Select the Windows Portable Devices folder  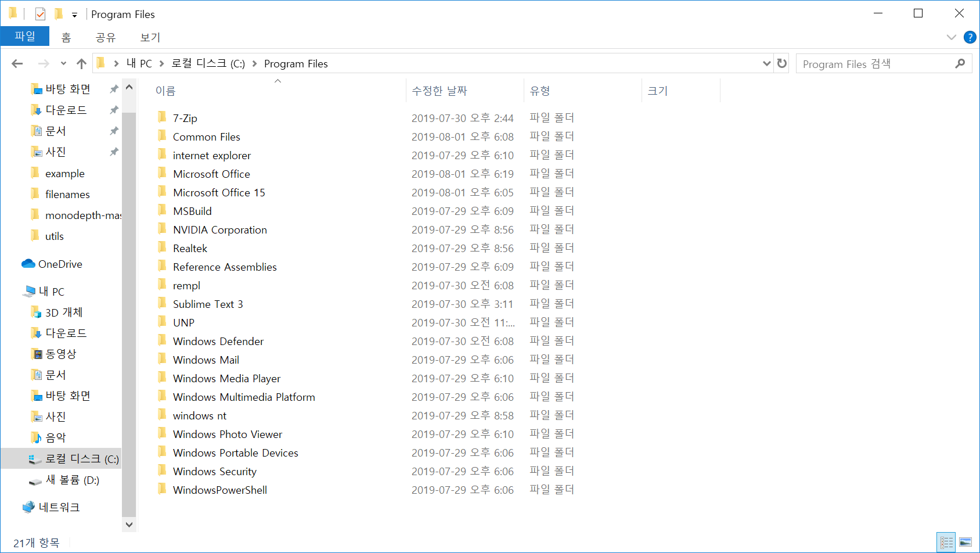(235, 453)
